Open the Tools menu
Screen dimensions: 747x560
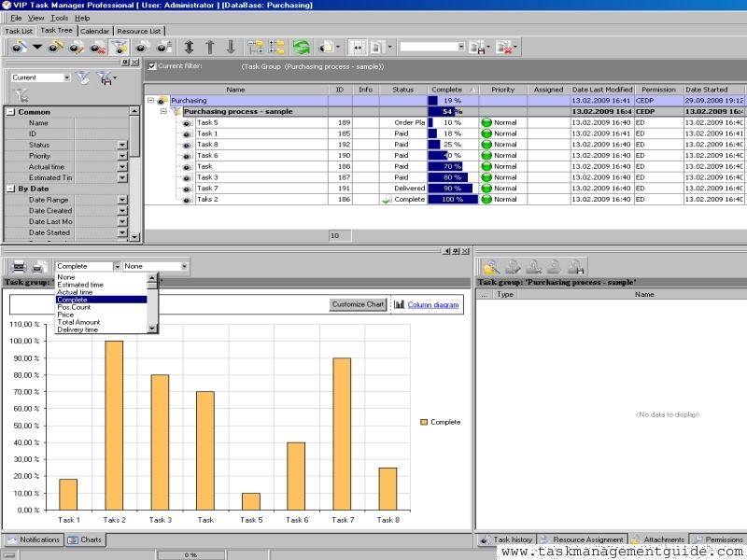pyautogui.click(x=59, y=18)
